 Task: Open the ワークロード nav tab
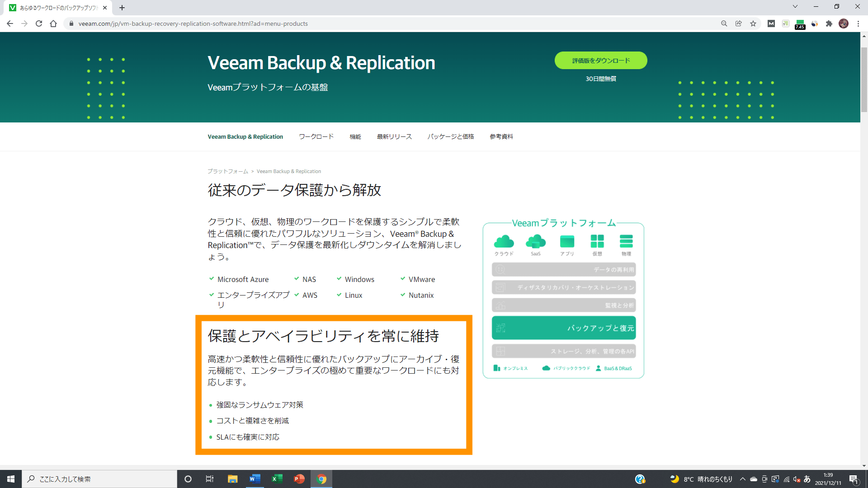(316, 136)
